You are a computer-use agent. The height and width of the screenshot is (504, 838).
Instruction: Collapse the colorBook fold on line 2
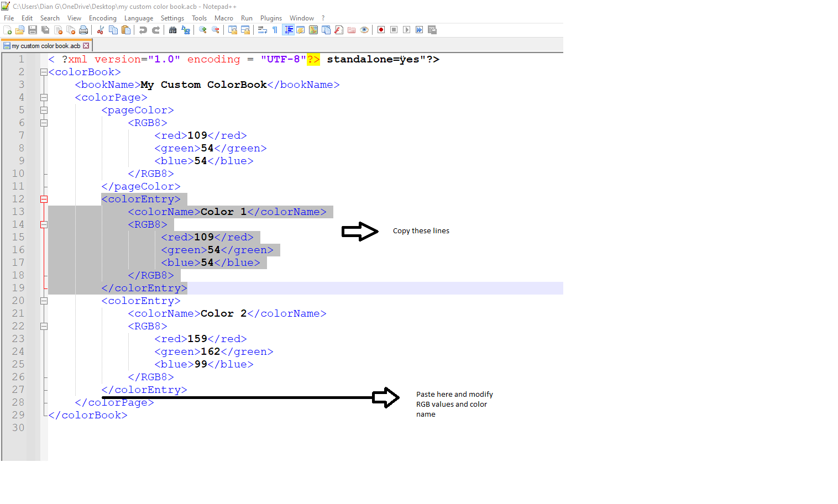point(44,72)
